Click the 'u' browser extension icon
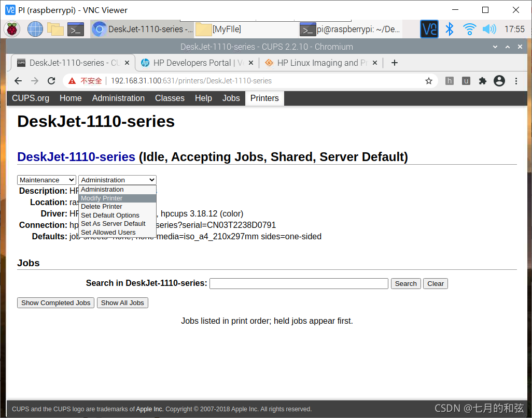The width and height of the screenshot is (532, 418). pyautogui.click(x=466, y=81)
